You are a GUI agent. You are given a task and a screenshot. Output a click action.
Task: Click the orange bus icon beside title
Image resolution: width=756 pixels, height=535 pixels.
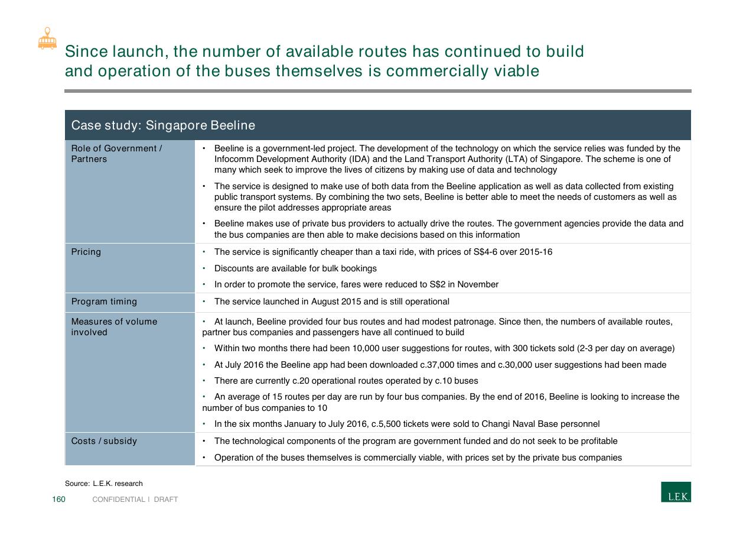[x=47, y=38]
